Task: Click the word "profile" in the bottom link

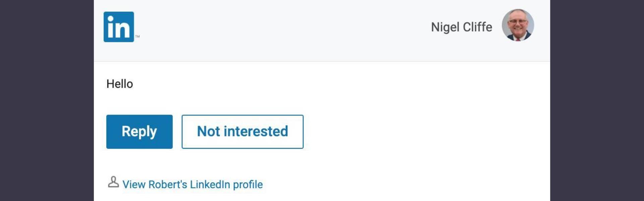Action: click(x=248, y=184)
